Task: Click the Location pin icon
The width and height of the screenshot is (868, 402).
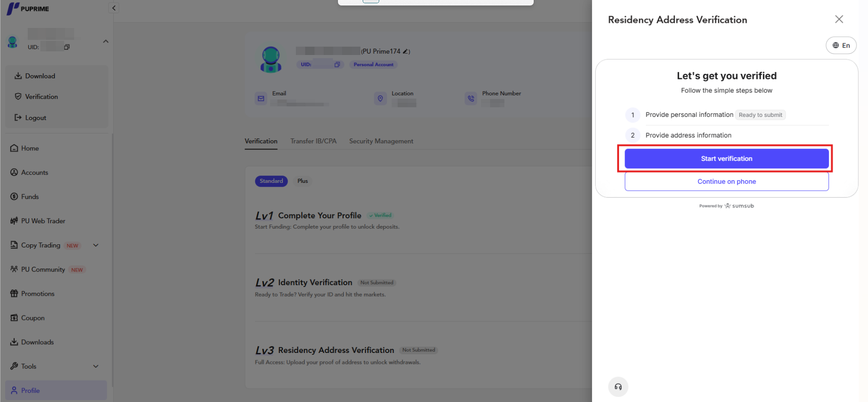Action: pyautogui.click(x=380, y=99)
